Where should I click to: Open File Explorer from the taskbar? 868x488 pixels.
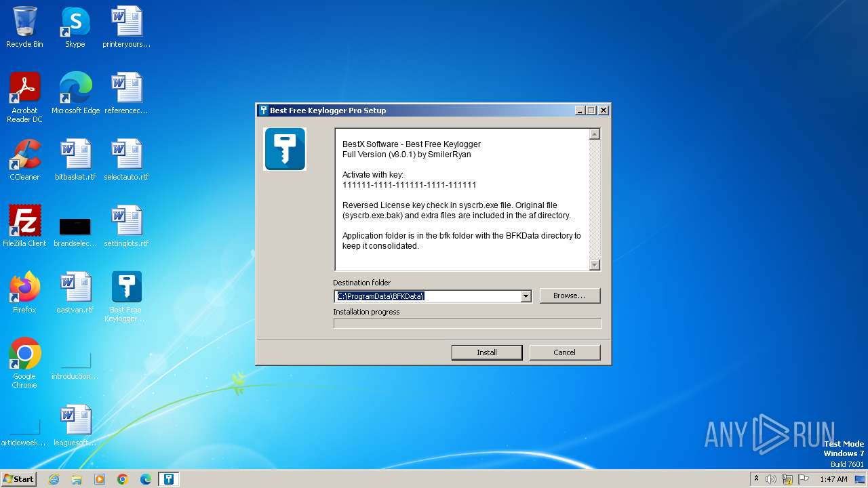point(77,479)
